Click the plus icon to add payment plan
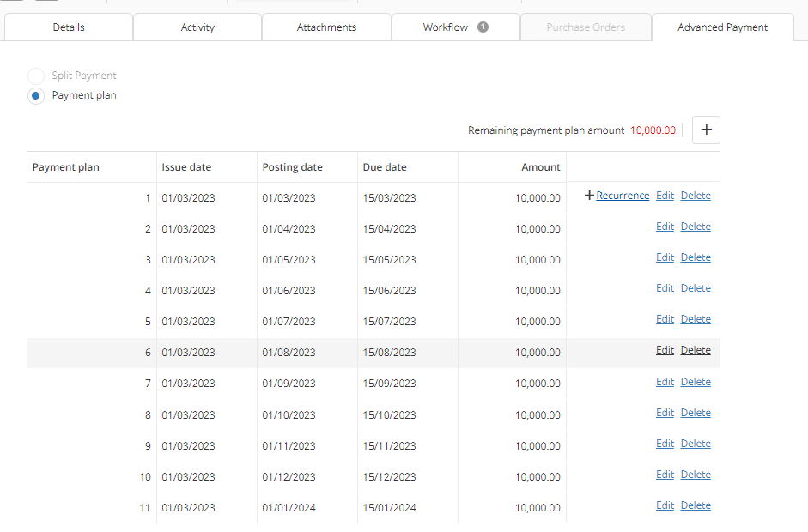The image size is (808, 532). point(706,130)
